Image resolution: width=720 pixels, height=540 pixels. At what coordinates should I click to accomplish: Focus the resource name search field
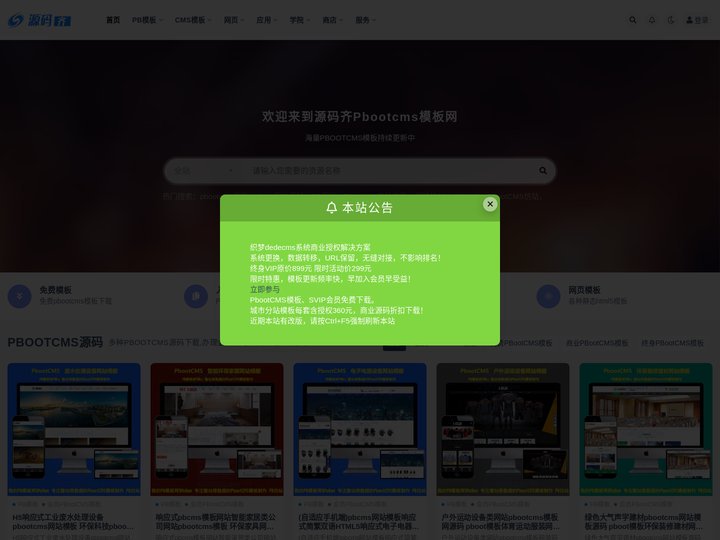click(x=390, y=171)
